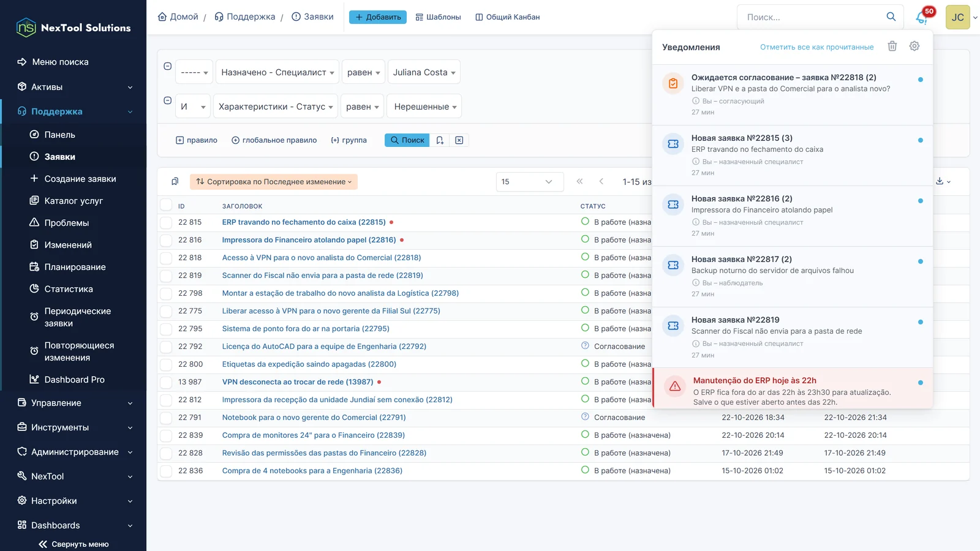Open the Назначено - Специалист field dropdown
980x551 pixels.
(277, 72)
